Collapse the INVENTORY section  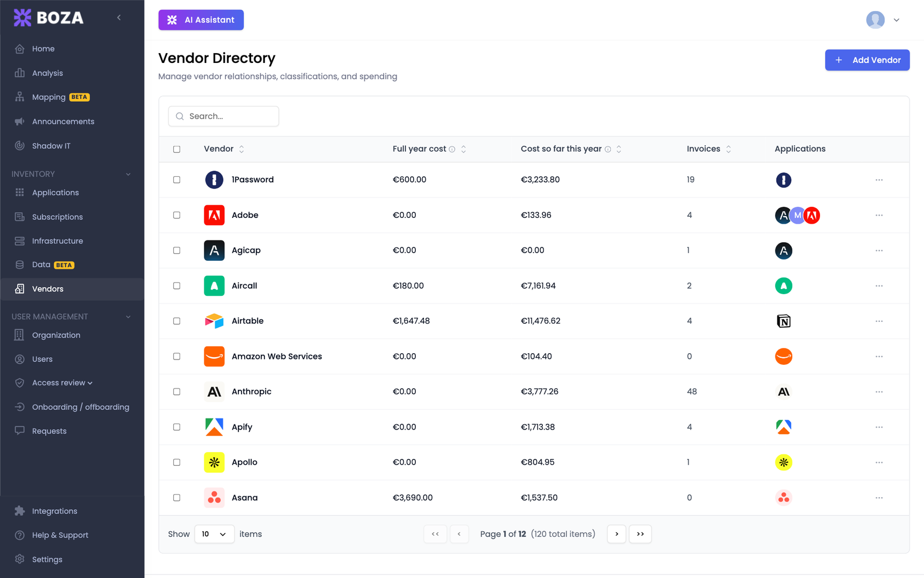pos(128,174)
